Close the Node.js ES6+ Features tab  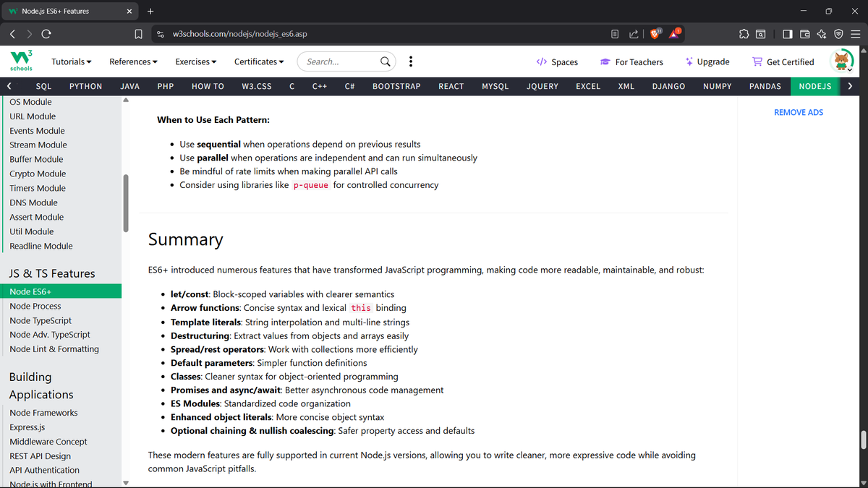129,11
